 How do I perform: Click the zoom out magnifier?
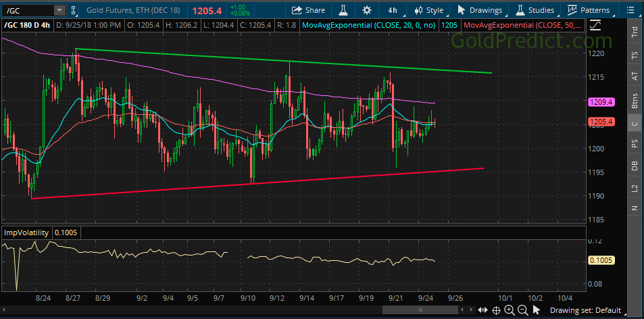pos(522,310)
